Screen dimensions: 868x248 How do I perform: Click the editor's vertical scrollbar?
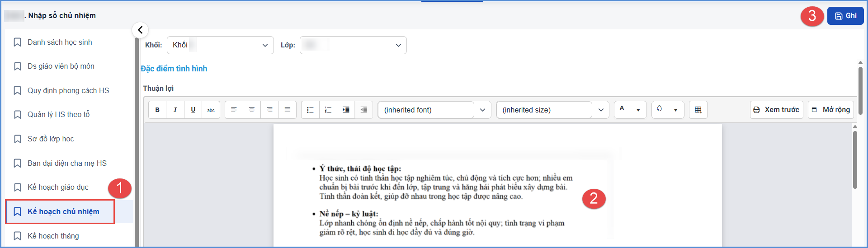tap(855, 160)
